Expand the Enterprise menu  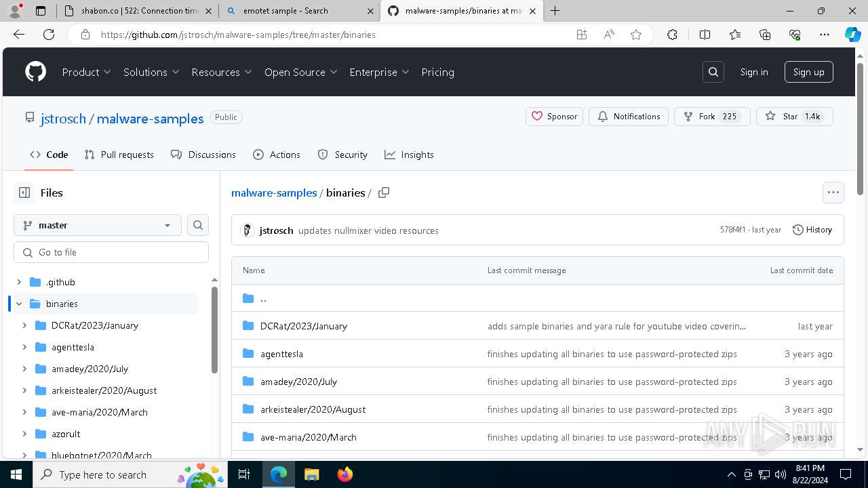point(379,72)
